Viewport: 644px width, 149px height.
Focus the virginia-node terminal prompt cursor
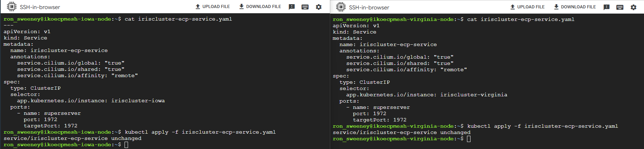click(469, 139)
